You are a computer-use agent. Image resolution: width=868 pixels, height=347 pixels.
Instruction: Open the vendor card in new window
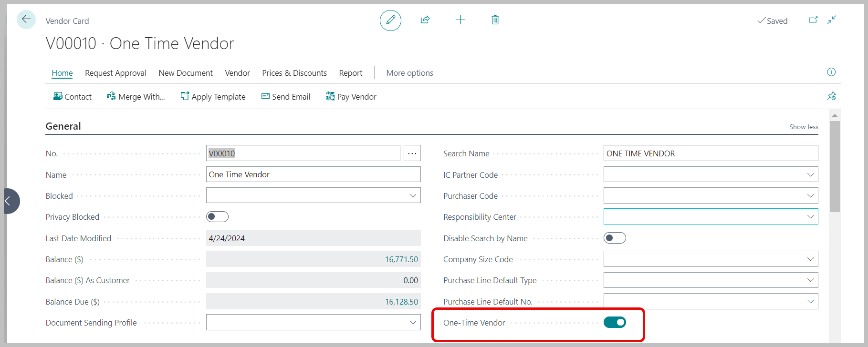click(813, 20)
